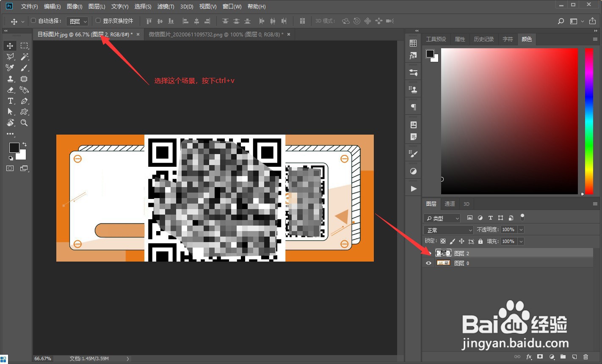Click the Paragraph panel icon in dock

(x=414, y=107)
